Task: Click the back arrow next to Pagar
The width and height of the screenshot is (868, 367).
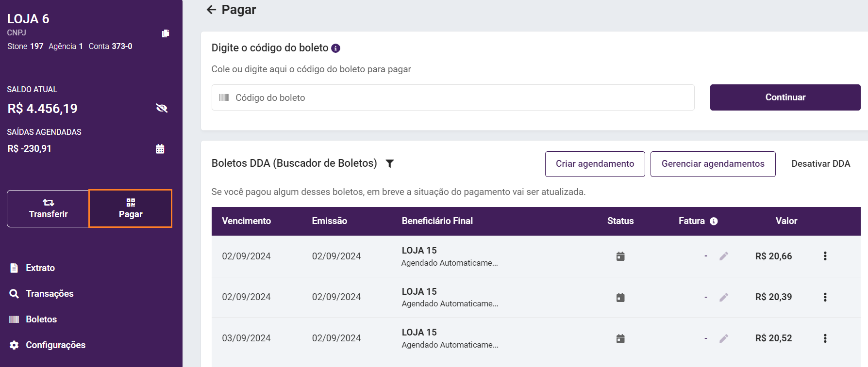Action: pos(211,10)
